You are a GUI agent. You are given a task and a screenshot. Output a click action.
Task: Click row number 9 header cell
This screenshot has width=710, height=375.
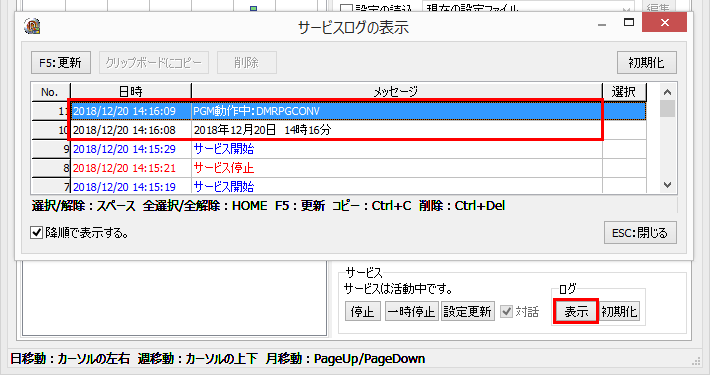pyautogui.click(x=51, y=149)
